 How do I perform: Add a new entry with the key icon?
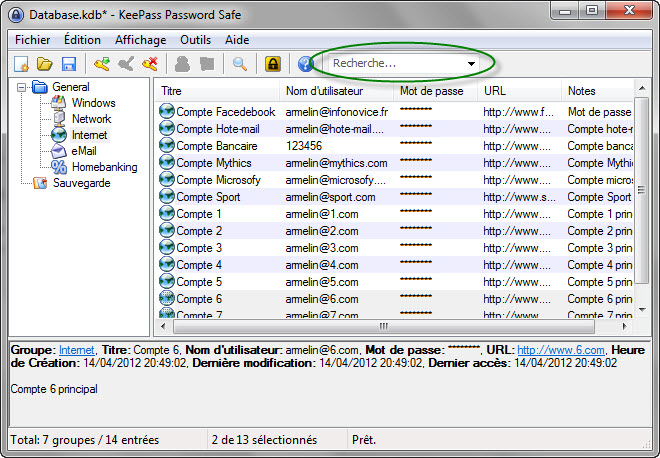coord(102,64)
